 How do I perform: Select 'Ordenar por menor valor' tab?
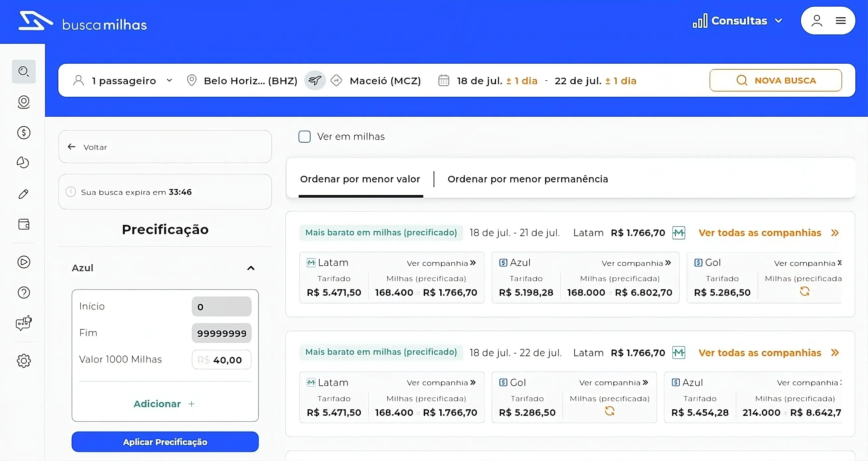click(x=360, y=179)
